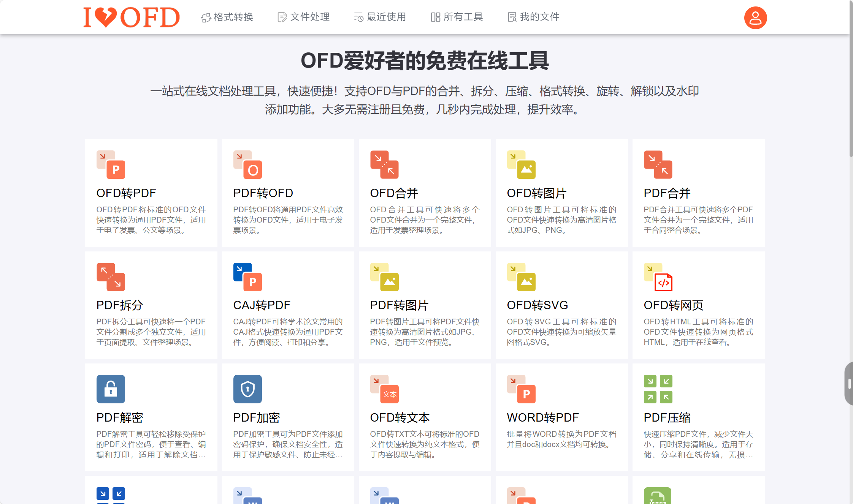This screenshot has width=853, height=504.
Task: Select the OFD转图片 image icon
Action: coord(521,164)
